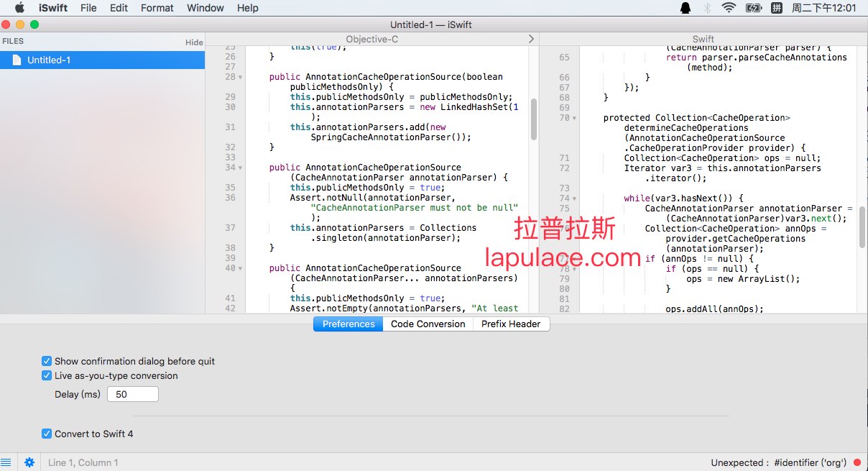
Task: Disable Live as-you-type conversion
Action: pos(47,375)
